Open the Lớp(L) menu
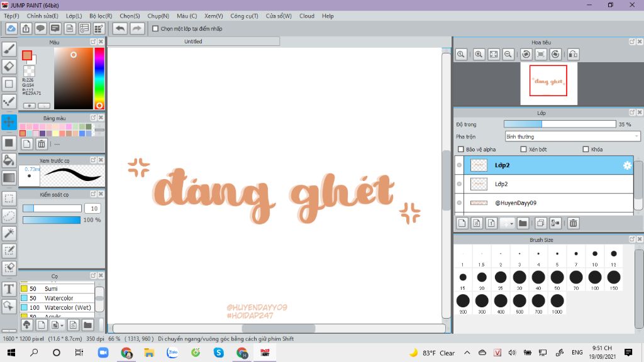The height and width of the screenshot is (362, 644). pyautogui.click(x=74, y=16)
